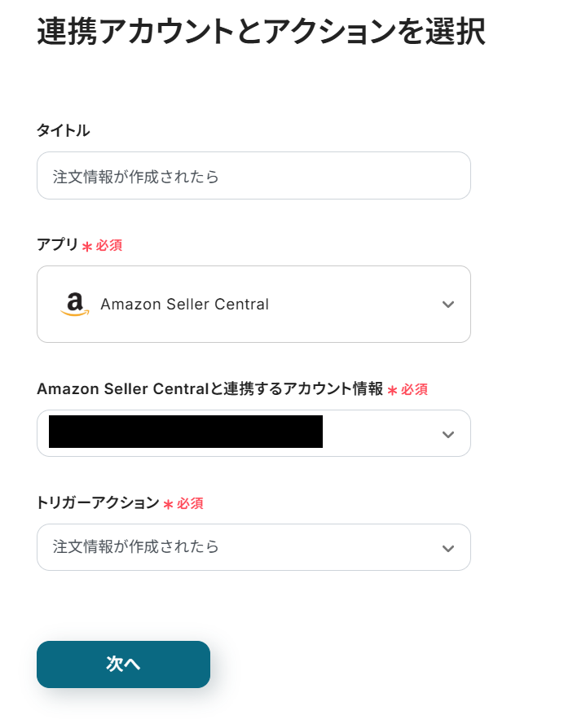Click the Amazon logo icon in app field
Screen dimensions: 564x728
74,304
